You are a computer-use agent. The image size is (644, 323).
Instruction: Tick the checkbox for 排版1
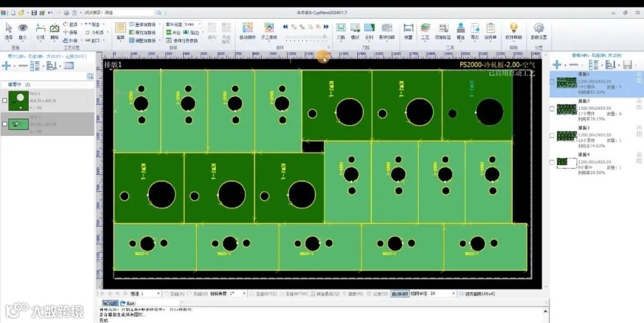[x=552, y=82]
